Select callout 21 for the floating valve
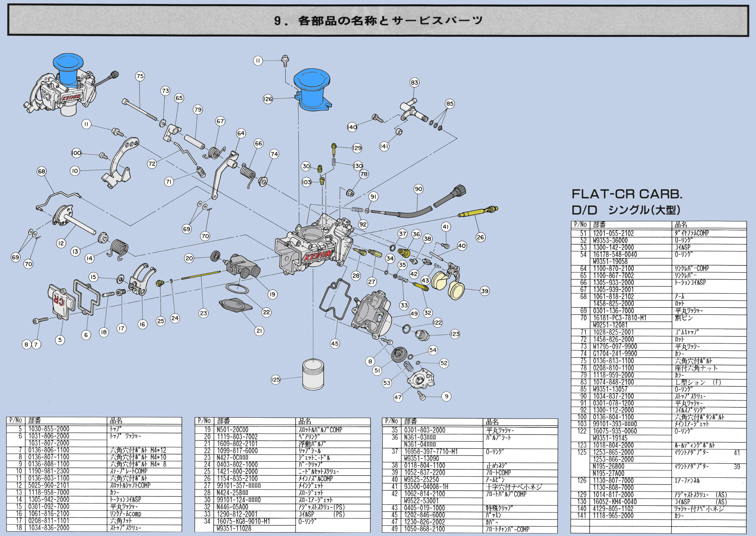 259,331
